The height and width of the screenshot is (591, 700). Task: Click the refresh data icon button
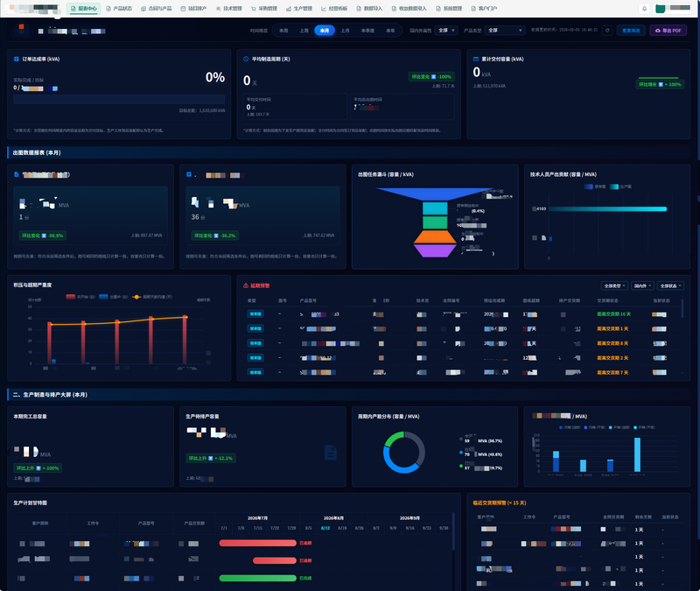(x=607, y=31)
